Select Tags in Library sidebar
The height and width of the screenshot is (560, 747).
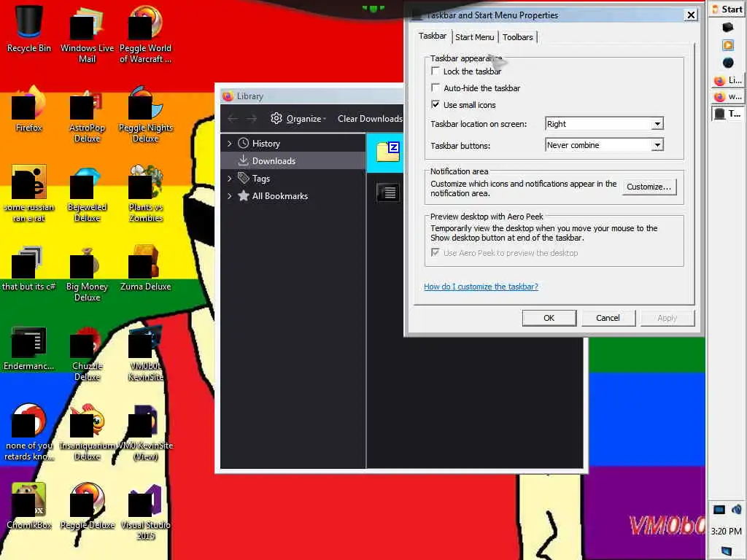tap(293, 179)
